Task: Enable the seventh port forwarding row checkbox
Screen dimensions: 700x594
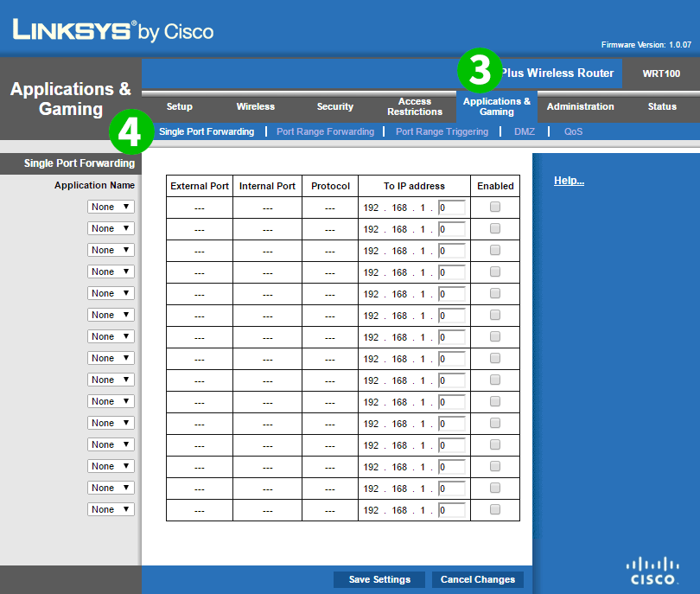Action: (495, 336)
